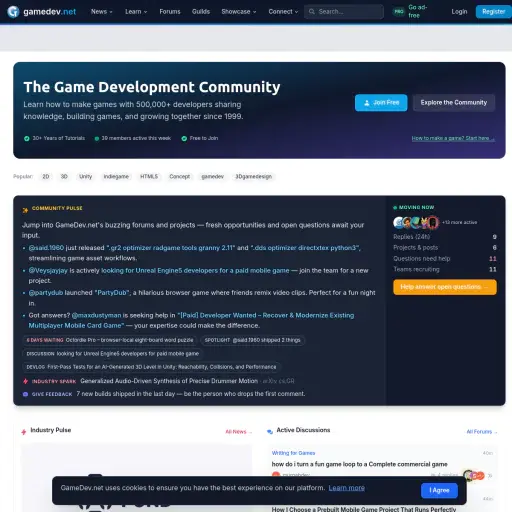Open @said.1960 profile link

(x=46, y=248)
